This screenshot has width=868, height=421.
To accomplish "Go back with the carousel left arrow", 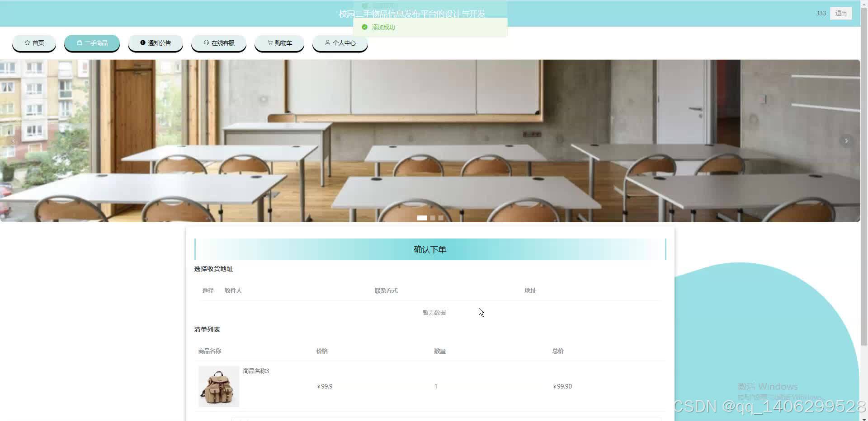I will coord(14,141).
